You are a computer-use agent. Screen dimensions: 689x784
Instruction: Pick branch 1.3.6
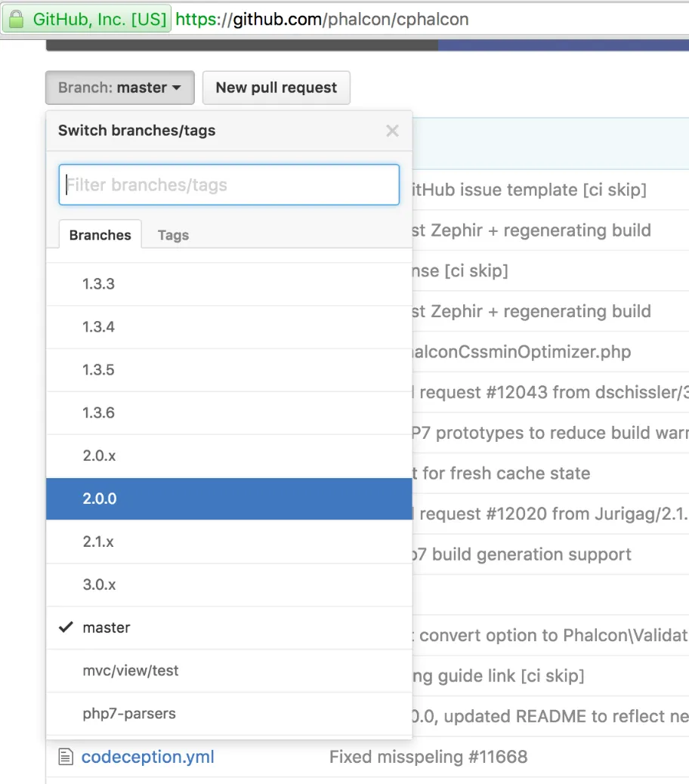tap(99, 413)
